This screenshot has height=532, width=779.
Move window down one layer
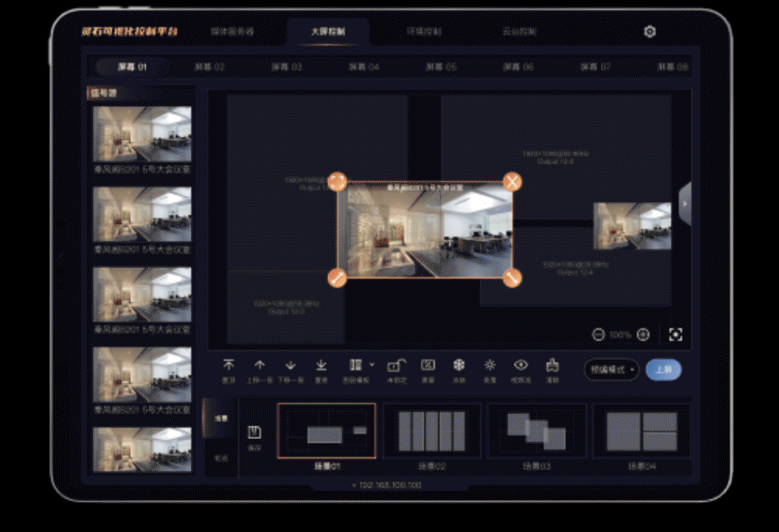point(291,365)
